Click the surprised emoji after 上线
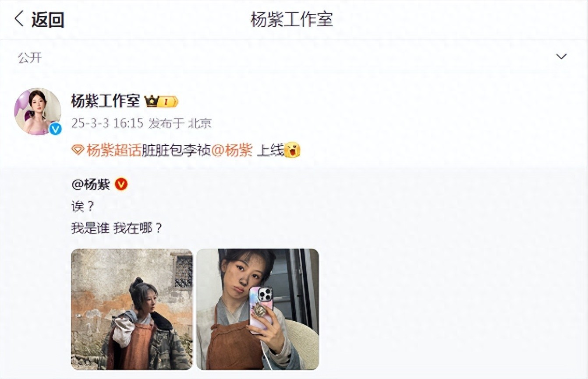This screenshot has width=588, height=379. pyautogui.click(x=292, y=151)
